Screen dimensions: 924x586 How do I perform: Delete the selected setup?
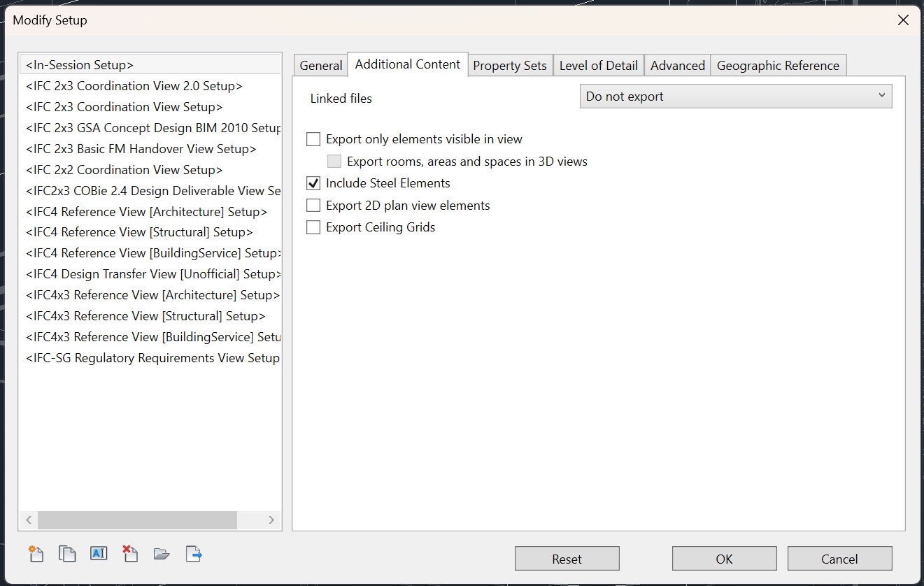130,554
